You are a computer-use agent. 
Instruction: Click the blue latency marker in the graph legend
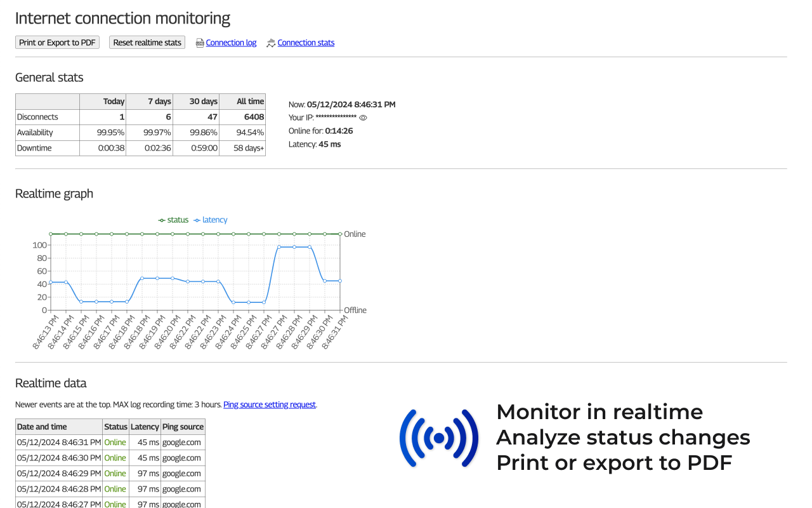pyautogui.click(x=197, y=220)
